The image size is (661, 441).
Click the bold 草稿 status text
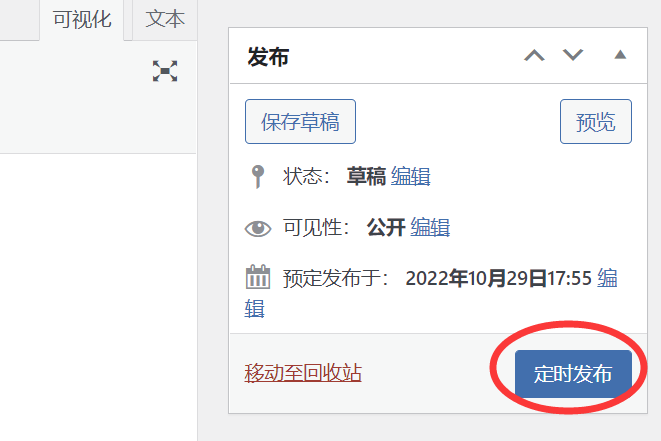coord(366,176)
